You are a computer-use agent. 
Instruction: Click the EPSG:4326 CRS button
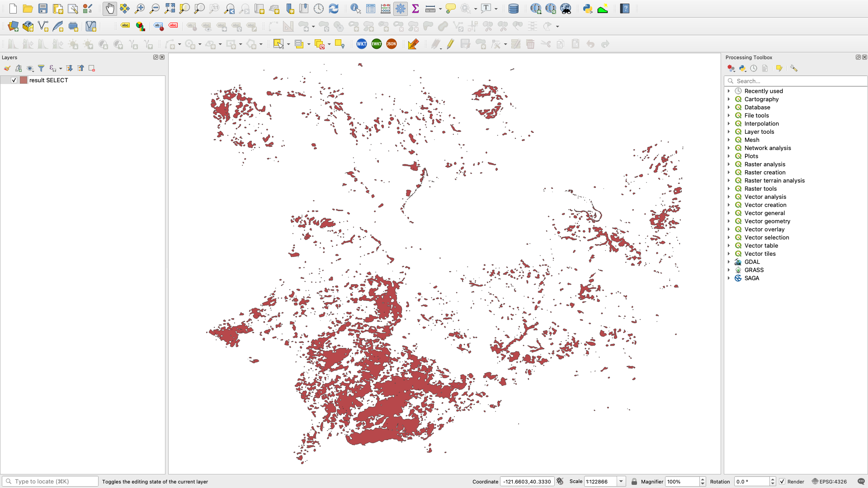(830, 482)
